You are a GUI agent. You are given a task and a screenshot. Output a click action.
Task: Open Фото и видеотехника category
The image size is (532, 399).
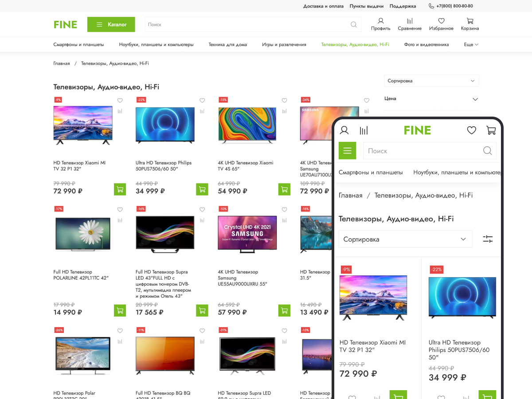[x=426, y=44]
